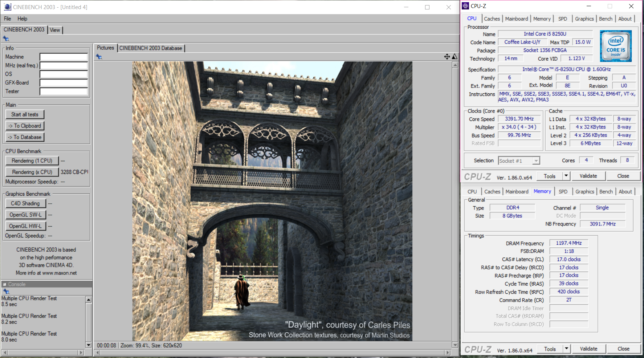Click Tools button in upper CPU-Z window

(550, 176)
